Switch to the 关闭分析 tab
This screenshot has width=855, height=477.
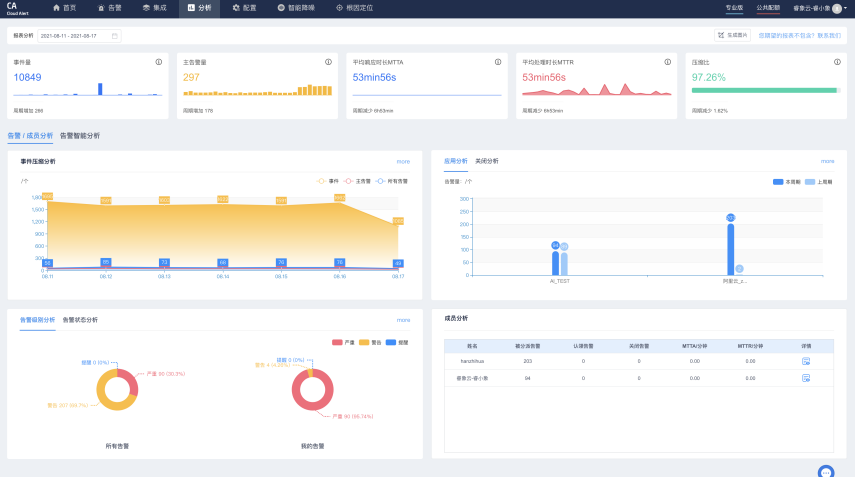(x=486, y=161)
